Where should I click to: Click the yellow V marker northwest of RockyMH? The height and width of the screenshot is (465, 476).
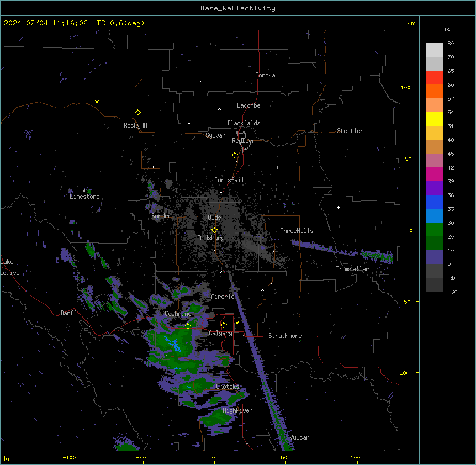point(97,102)
